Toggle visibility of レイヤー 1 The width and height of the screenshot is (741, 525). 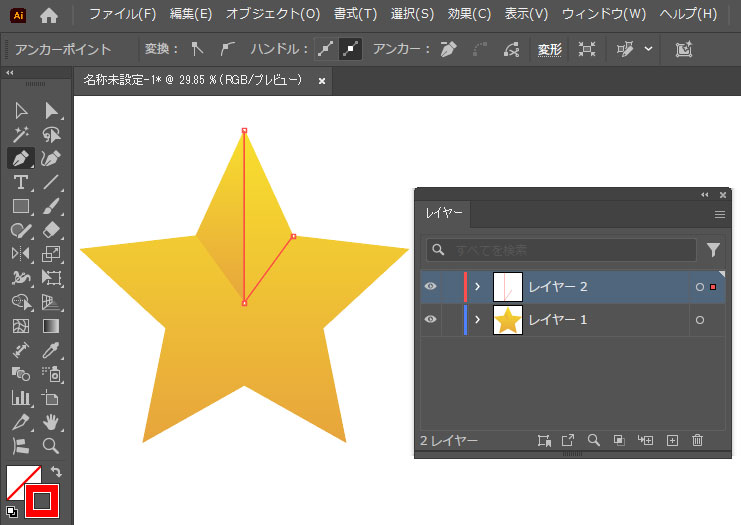[431, 320]
